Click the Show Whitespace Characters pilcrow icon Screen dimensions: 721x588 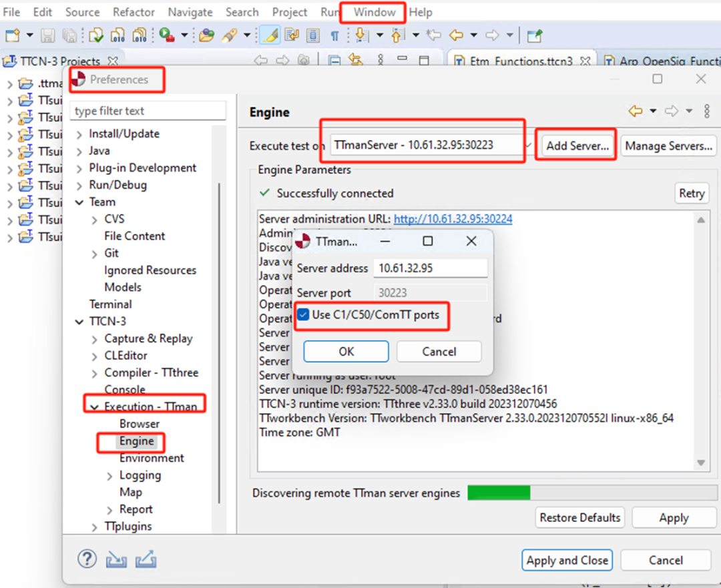coord(334,35)
